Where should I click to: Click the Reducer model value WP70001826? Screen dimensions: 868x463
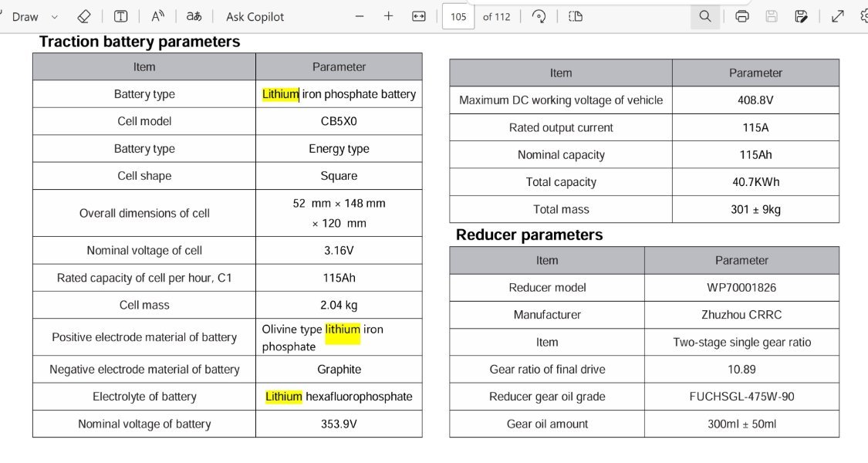(x=741, y=288)
